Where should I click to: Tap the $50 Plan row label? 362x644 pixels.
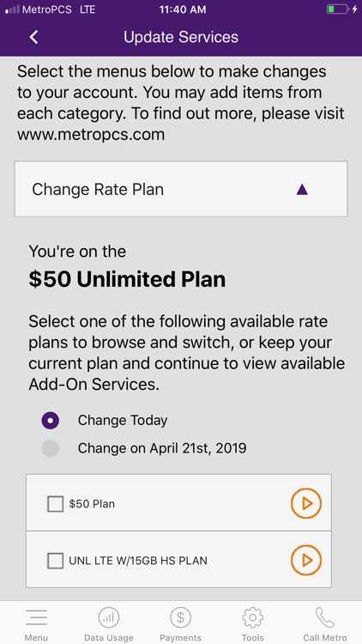click(x=92, y=504)
